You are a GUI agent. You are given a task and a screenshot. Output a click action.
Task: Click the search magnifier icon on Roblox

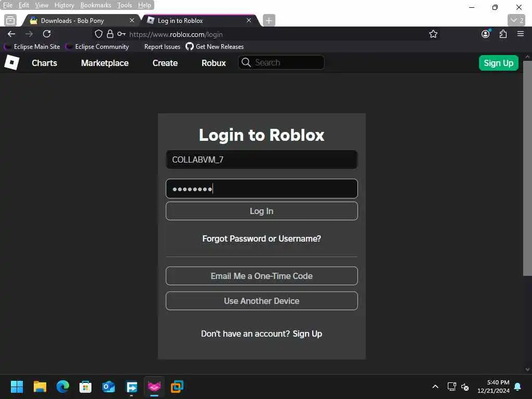pyautogui.click(x=246, y=62)
